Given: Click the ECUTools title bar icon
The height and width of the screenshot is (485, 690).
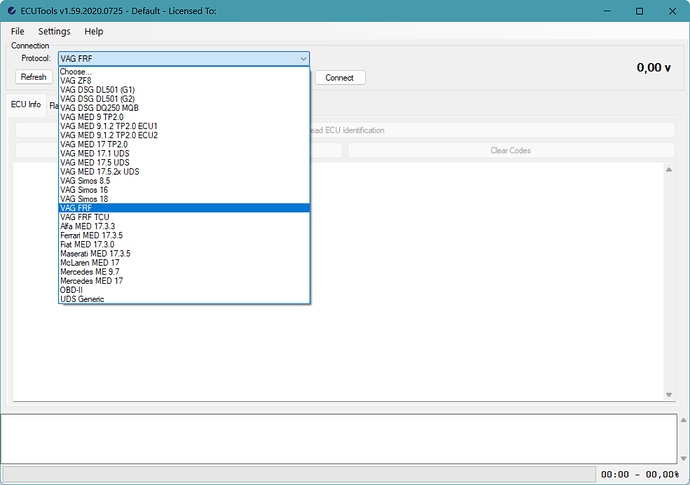Looking at the screenshot, I should pos(12,11).
